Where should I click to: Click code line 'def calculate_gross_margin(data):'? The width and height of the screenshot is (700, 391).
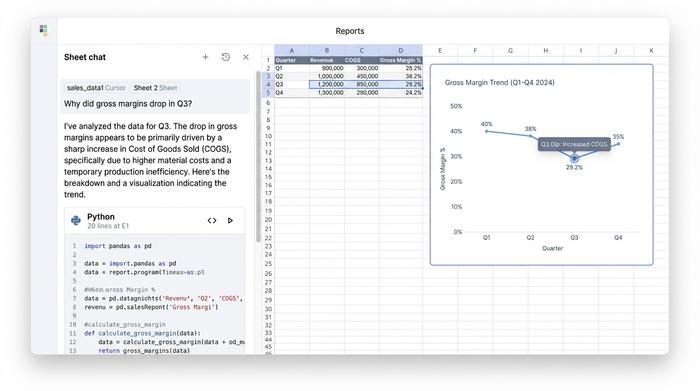tap(142, 333)
